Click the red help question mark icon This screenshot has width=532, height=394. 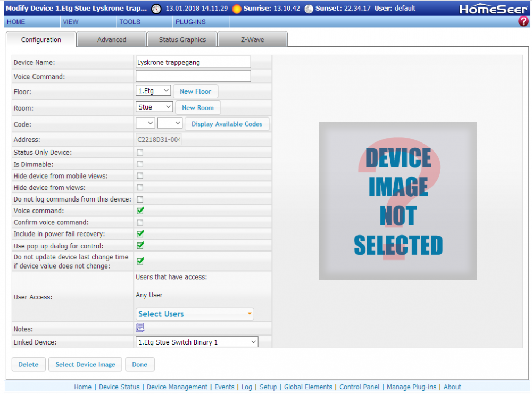(523, 22)
